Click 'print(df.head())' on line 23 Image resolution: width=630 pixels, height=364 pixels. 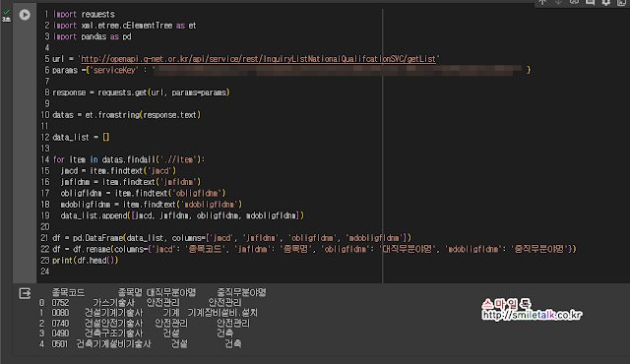(x=86, y=261)
